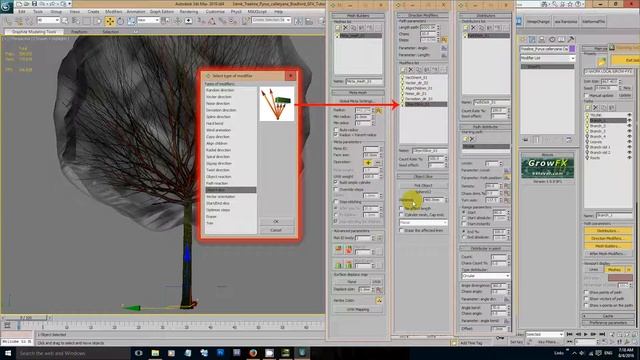Click the Modify tab icon in command panel
The width and height of the screenshot is (640, 360).
click(x=532, y=39)
